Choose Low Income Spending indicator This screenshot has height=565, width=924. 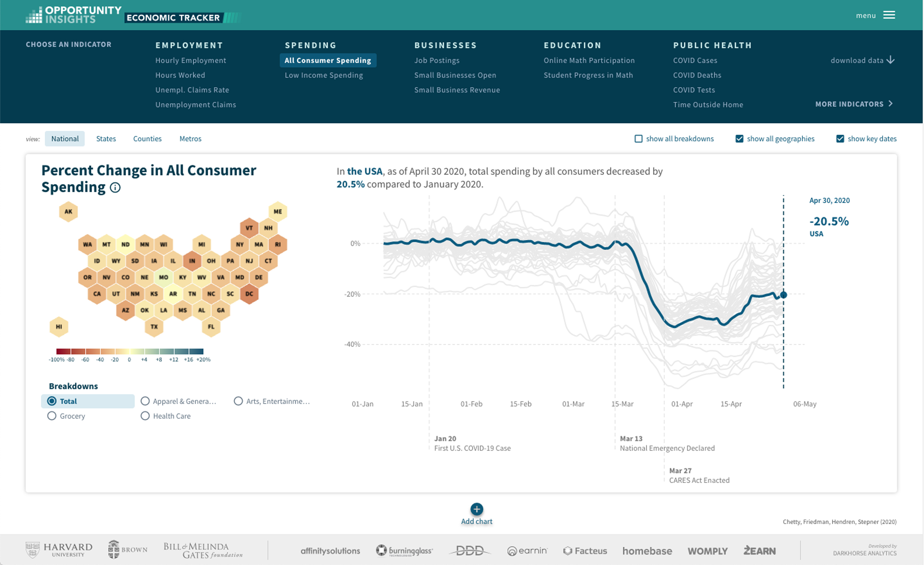coord(324,75)
